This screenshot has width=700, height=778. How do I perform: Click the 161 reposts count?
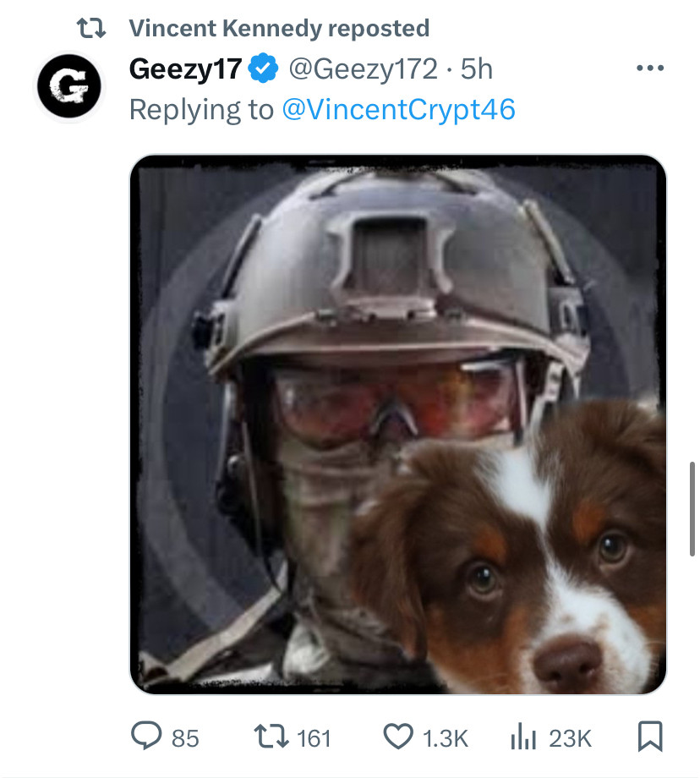pos(314,738)
